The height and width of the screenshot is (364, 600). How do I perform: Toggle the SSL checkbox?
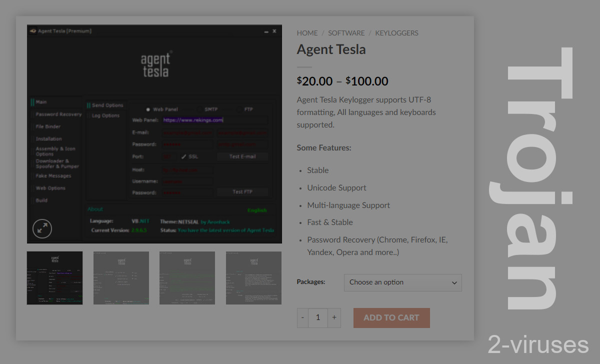pos(184,156)
